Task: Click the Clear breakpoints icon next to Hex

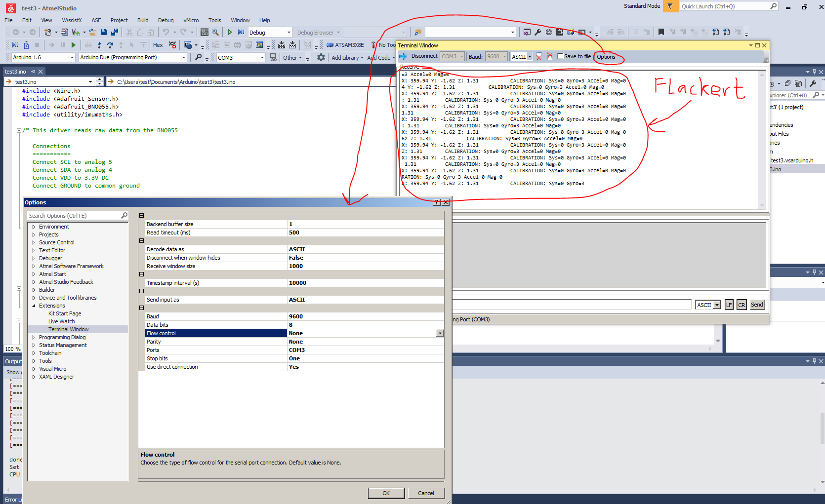Action: click(172, 45)
